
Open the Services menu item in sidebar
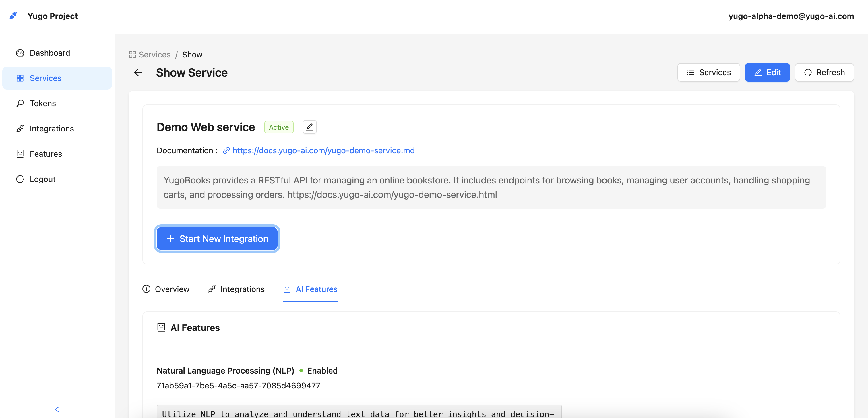(x=45, y=78)
